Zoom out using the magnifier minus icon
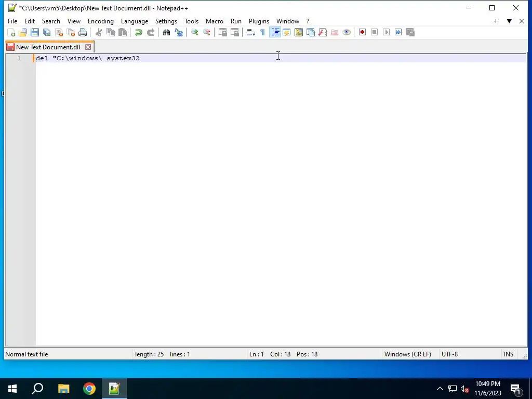This screenshot has height=399, width=532. tap(206, 32)
